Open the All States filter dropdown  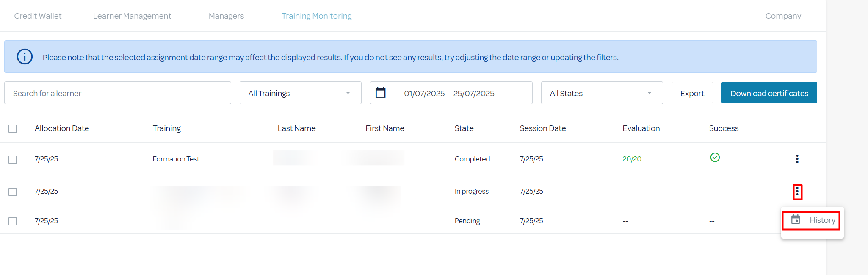pyautogui.click(x=601, y=93)
